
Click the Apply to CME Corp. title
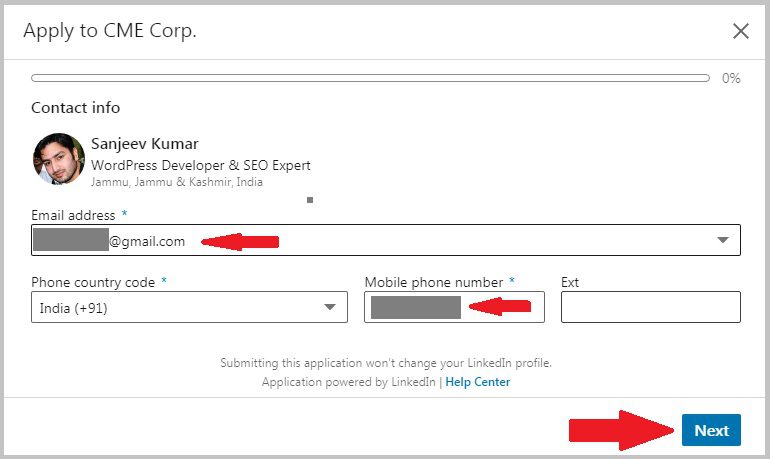point(110,31)
